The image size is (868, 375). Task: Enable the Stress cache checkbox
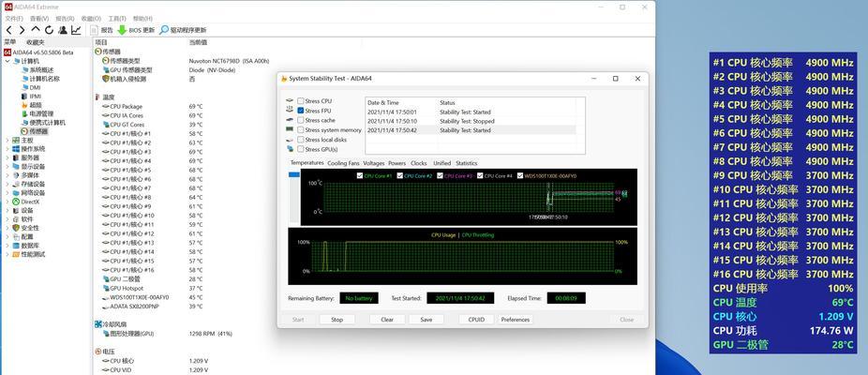point(301,120)
